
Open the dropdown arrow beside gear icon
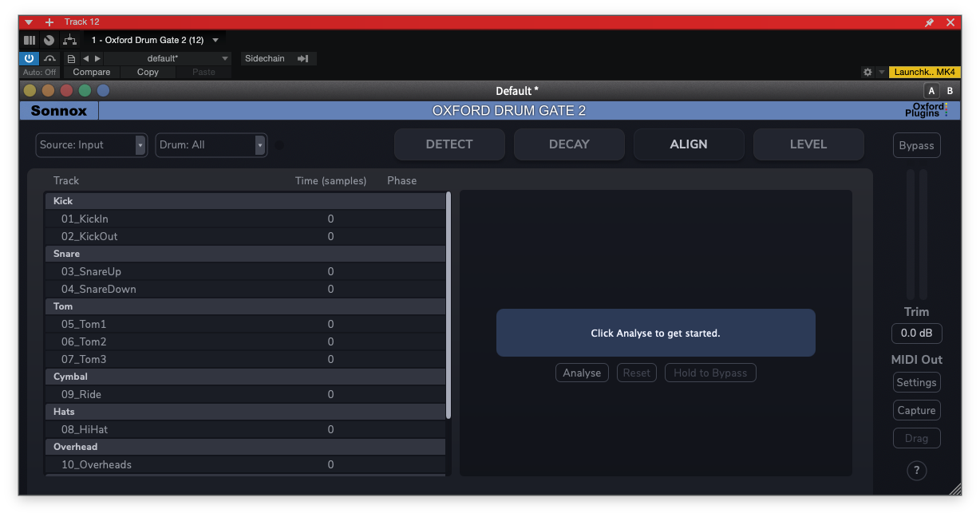click(x=882, y=72)
